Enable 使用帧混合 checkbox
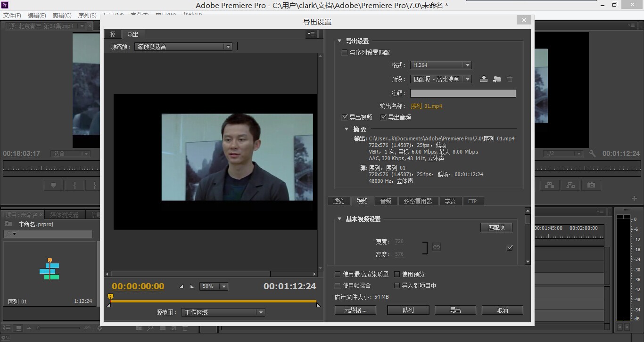The width and height of the screenshot is (644, 342). point(338,285)
